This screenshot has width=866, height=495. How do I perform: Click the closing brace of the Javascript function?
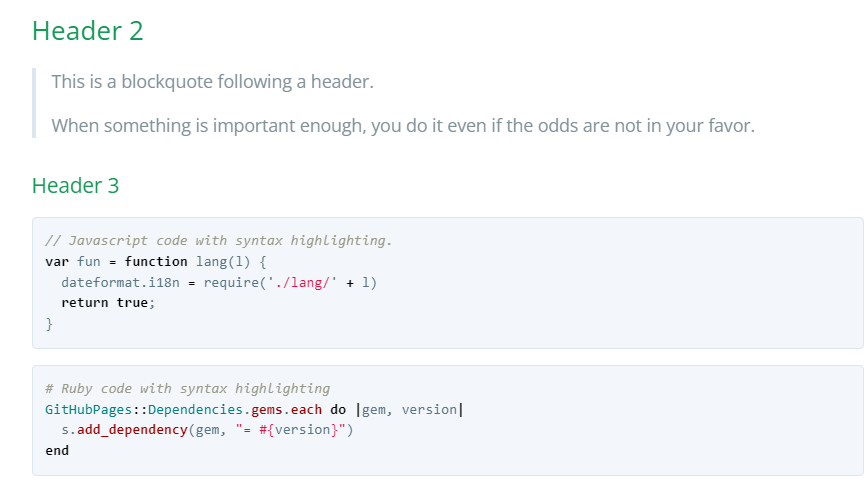coord(49,323)
